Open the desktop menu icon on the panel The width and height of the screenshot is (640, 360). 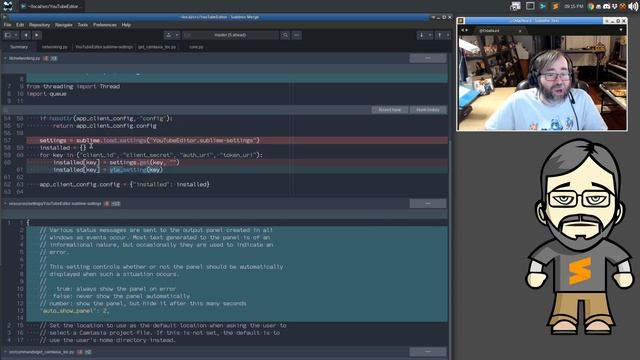point(8,6)
